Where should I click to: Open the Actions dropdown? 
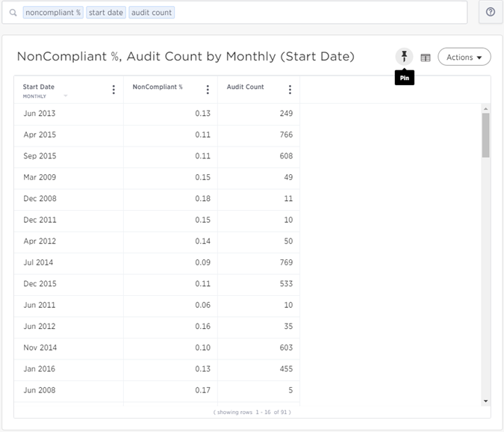[x=464, y=57]
